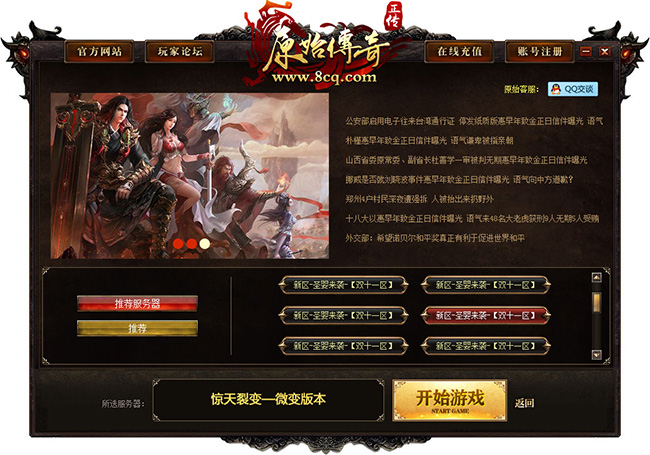Open the 玩家论坛 tab

coord(179,52)
